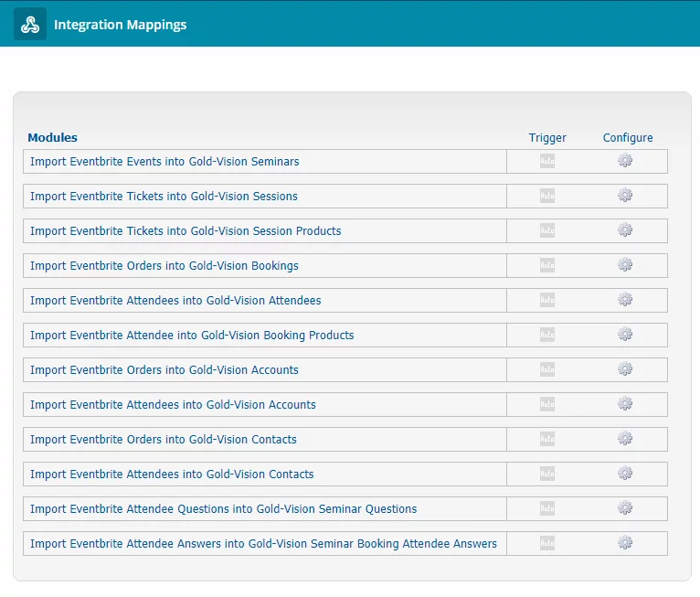This screenshot has width=700, height=597.
Task: Open gear configure for Attendee into Booking Products
Action: (625, 334)
